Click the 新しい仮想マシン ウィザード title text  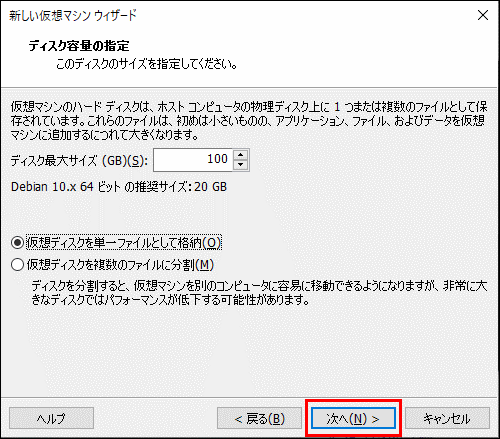click(73, 15)
